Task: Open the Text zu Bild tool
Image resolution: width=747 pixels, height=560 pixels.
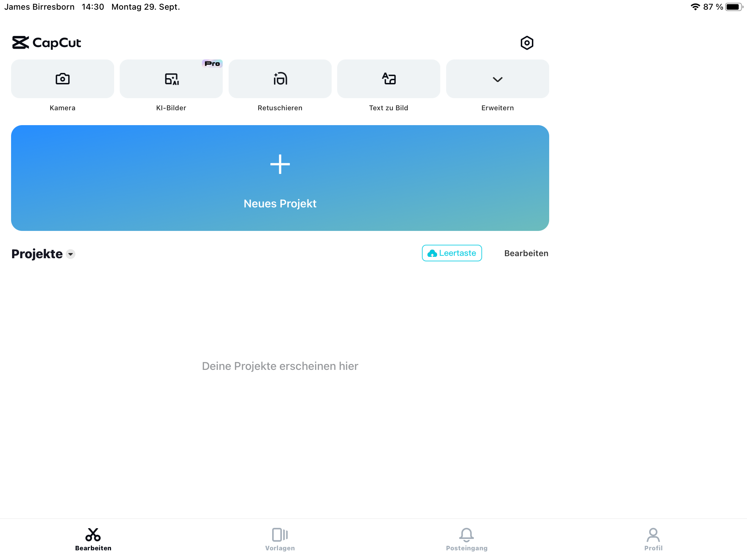Action: click(388, 79)
